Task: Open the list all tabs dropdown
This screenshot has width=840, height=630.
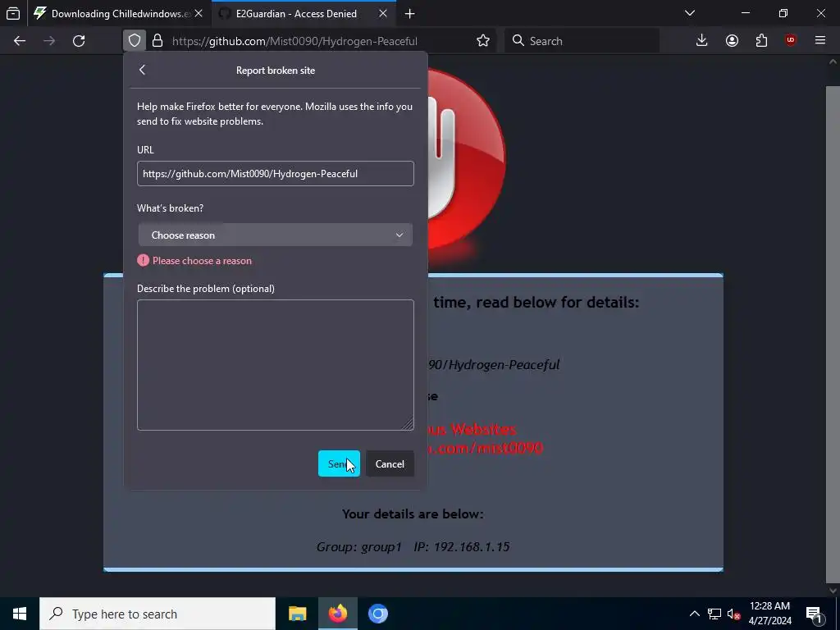Action: [690, 13]
